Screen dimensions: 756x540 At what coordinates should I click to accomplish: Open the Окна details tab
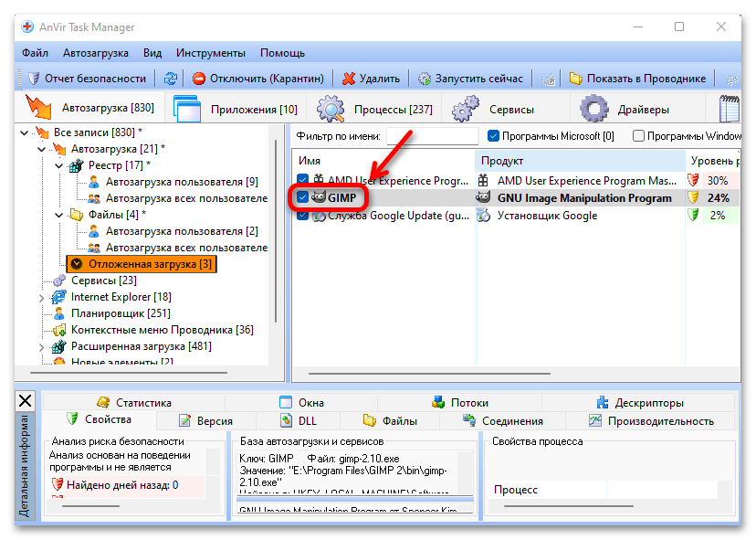(301, 402)
